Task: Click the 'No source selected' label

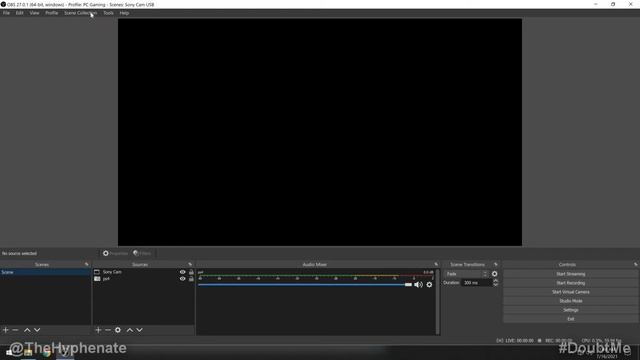Action: pyautogui.click(x=19, y=253)
